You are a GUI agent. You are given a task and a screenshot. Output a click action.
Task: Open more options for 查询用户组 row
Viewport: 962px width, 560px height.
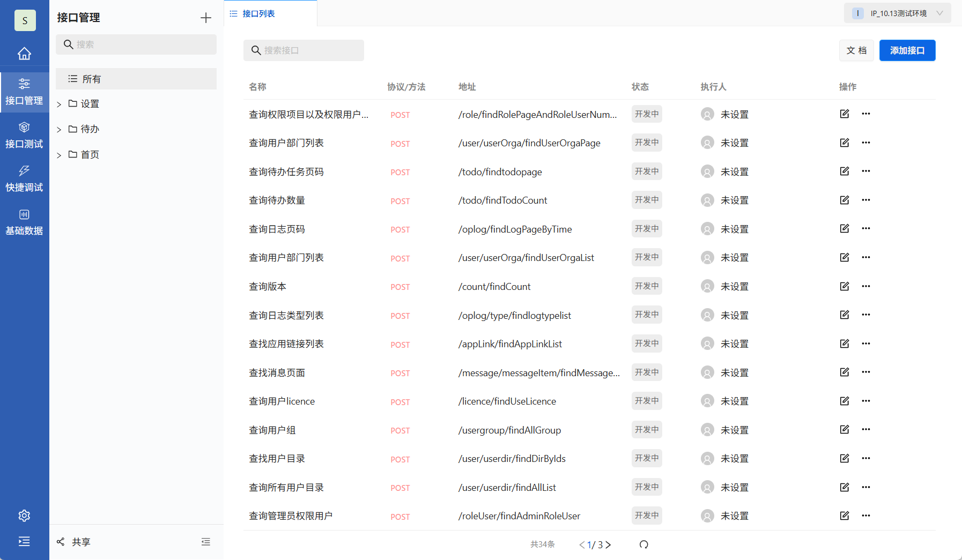tap(866, 429)
